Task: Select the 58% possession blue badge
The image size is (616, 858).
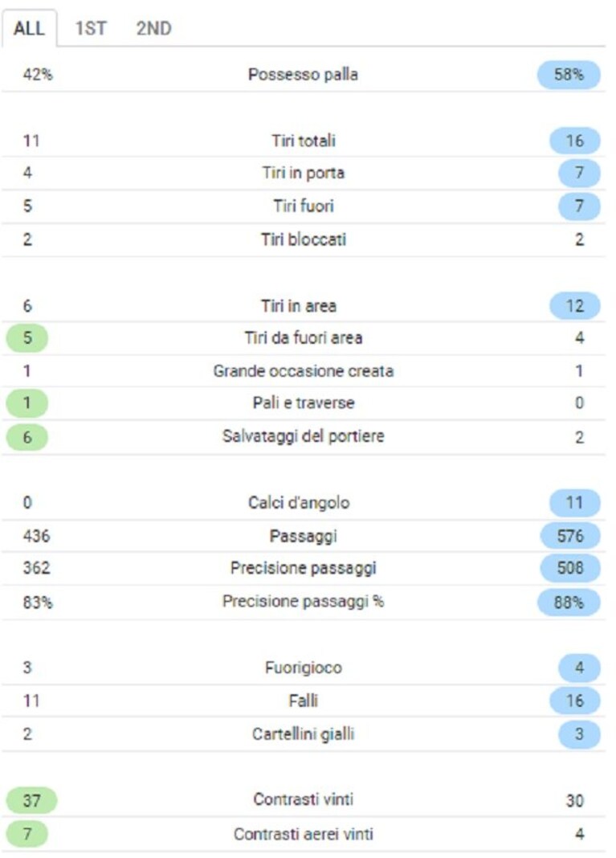Action: click(x=569, y=75)
